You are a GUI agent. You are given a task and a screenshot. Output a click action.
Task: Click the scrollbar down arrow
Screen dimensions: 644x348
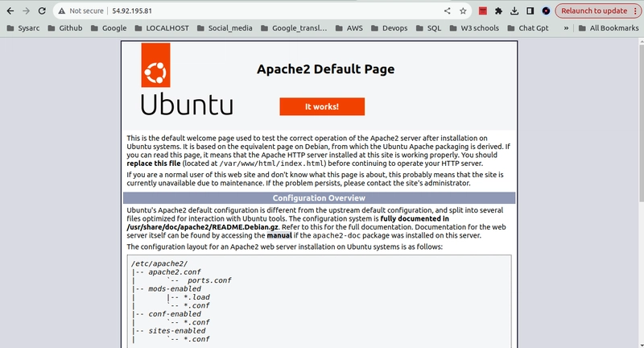coord(641,345)
